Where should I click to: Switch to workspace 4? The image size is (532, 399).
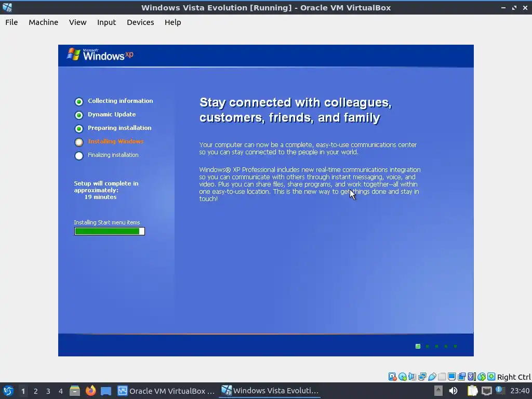coord(61,391)
